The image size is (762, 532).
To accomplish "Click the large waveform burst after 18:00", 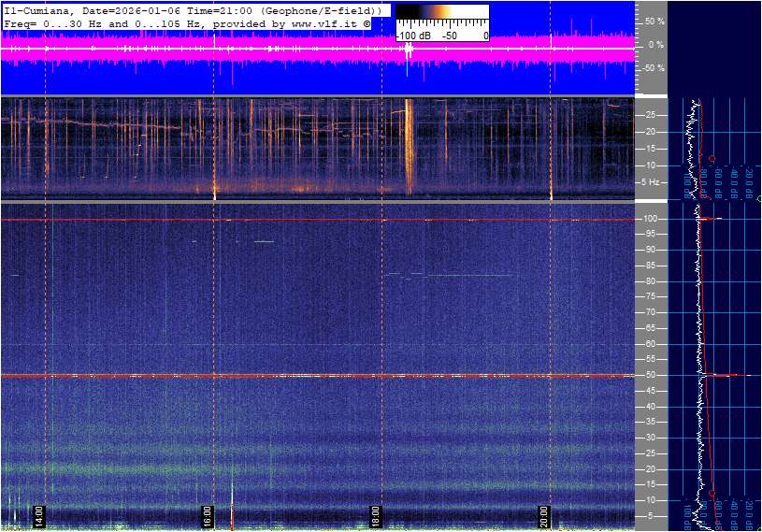I will point(409,51).
